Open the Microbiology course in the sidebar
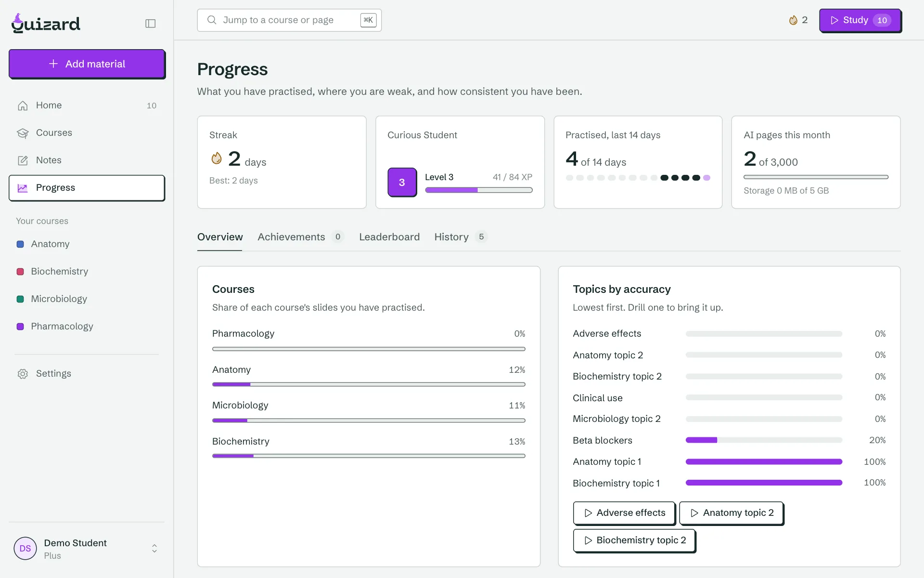The image size is (924, 578). click(x=87, y=299)
